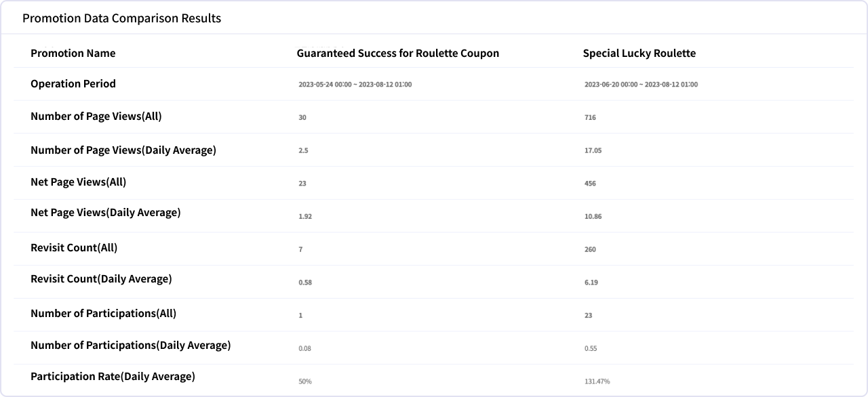This screenshot has width=868, height=397.
Task: Click the Promotion Data Comparison Results title
Action: [122, 18]
